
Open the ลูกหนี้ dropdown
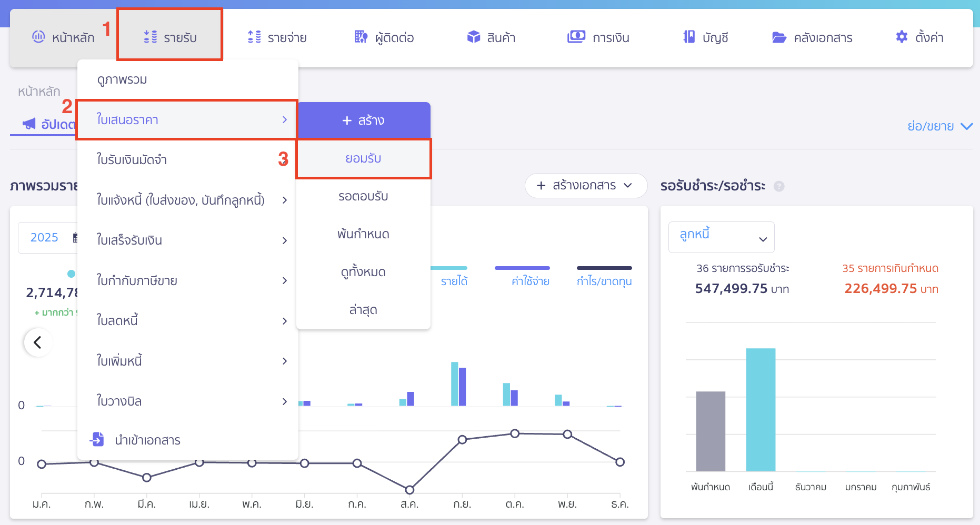tap(721, 237)
